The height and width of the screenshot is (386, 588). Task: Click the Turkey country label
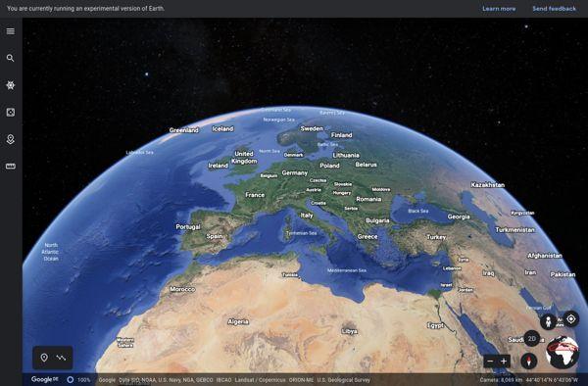coord(436,237)
